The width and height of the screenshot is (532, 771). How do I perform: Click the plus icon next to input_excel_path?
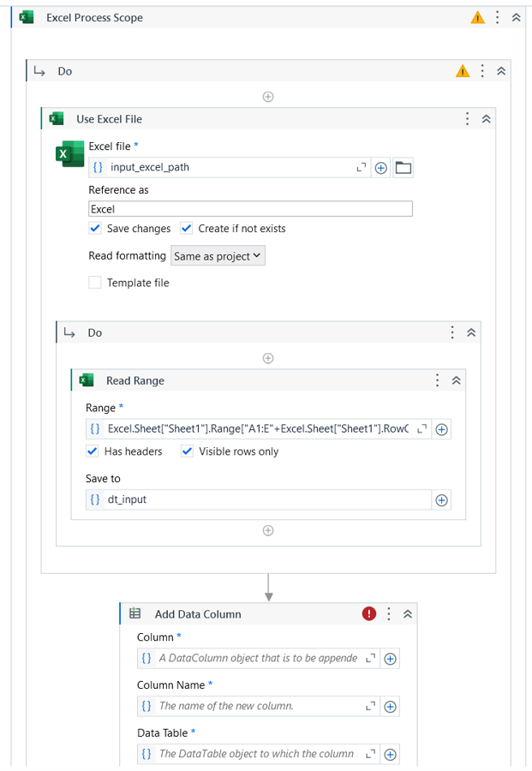pyautogui.click(x=381, y=168)
